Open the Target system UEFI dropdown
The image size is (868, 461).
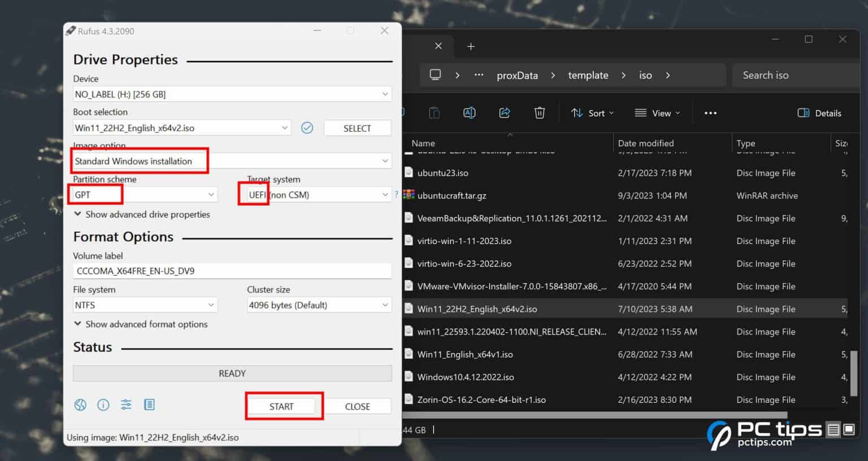tap(383, 194)
